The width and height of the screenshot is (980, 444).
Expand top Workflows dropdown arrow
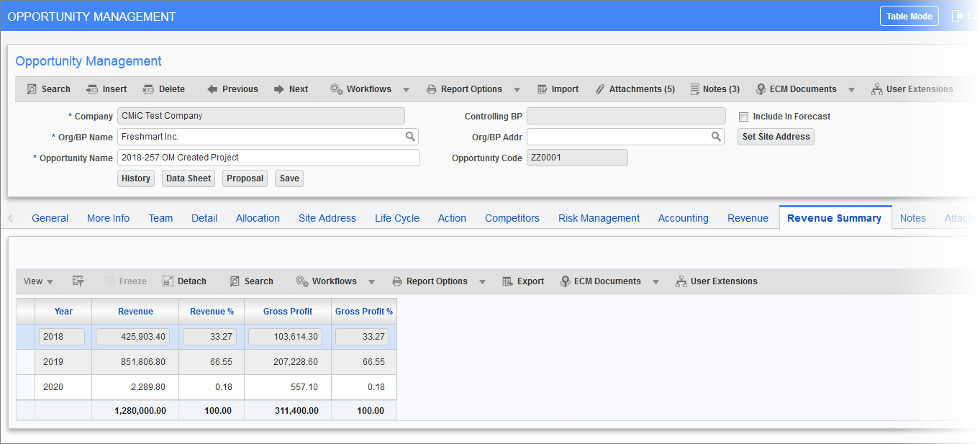coord(406,90)
